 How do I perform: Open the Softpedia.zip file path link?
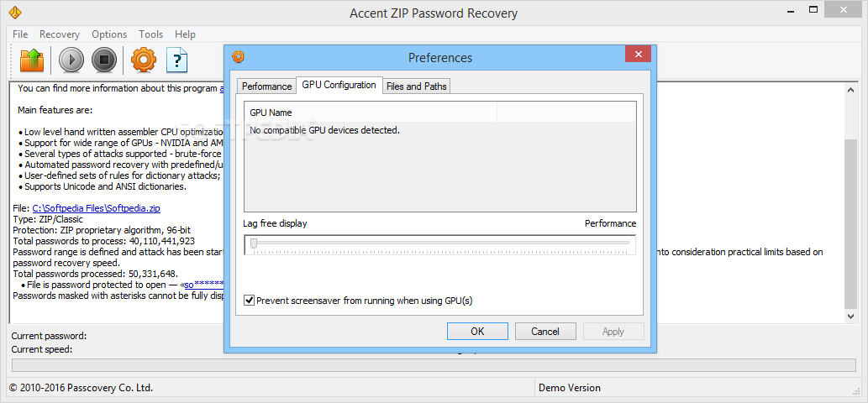97,208
